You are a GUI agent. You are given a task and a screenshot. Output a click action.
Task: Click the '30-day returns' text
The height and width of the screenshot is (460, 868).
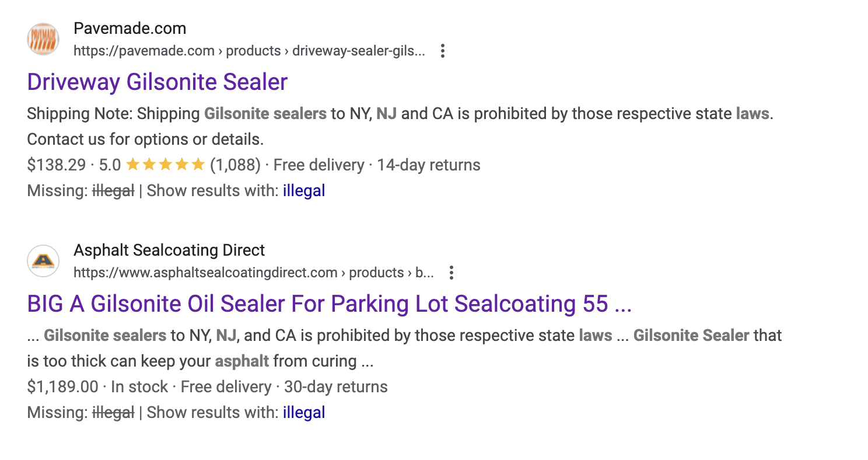coord(336,387)
